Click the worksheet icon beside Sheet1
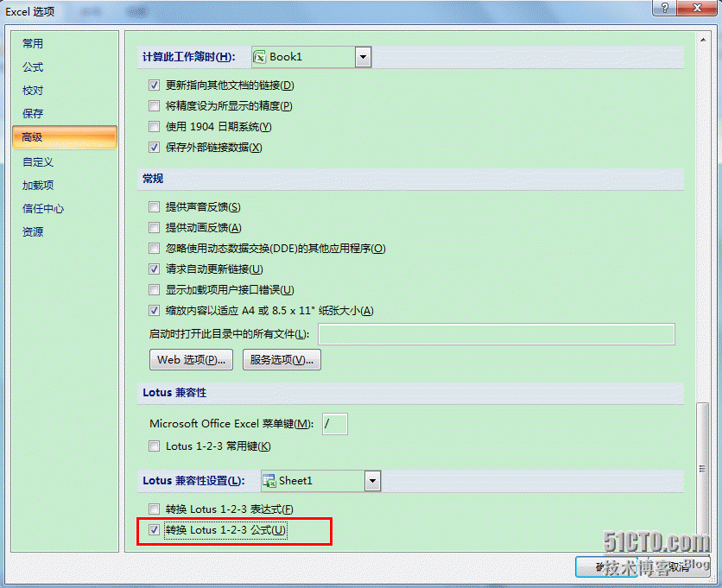Screen dimensions: 722x588 point(271,481)
